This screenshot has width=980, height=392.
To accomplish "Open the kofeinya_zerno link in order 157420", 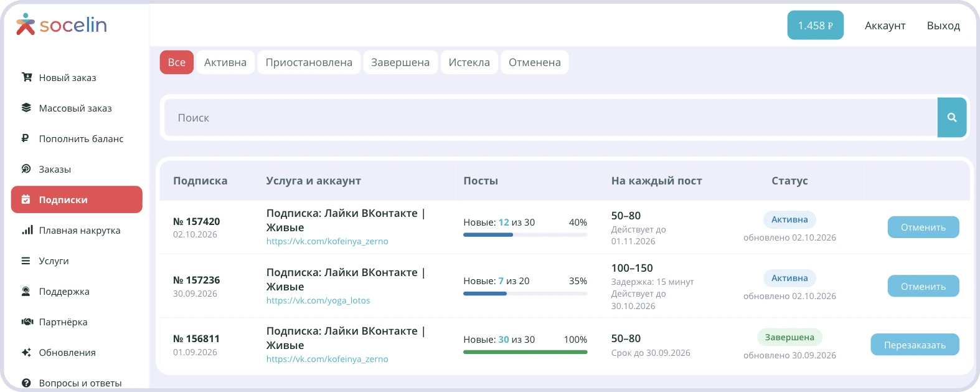I will coord(327,241).
